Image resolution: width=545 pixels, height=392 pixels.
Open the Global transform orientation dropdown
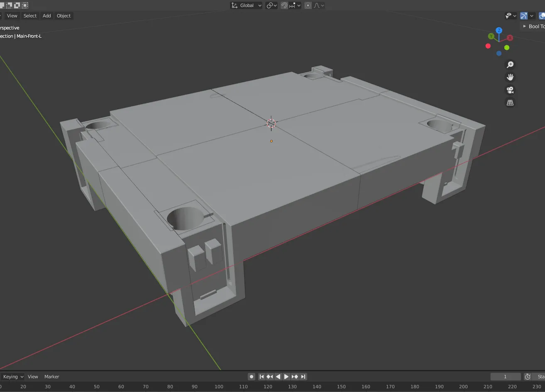247,5
